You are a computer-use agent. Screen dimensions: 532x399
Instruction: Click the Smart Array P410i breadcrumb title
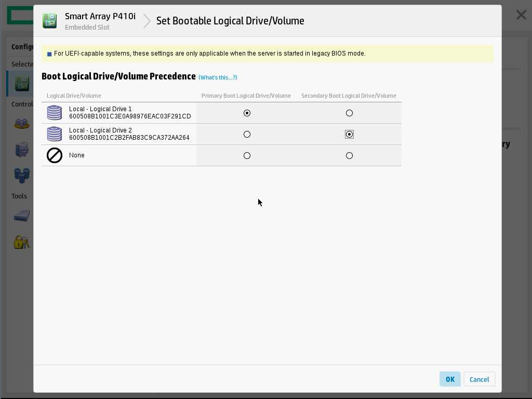pyautogui.click(x=100, y=16)
